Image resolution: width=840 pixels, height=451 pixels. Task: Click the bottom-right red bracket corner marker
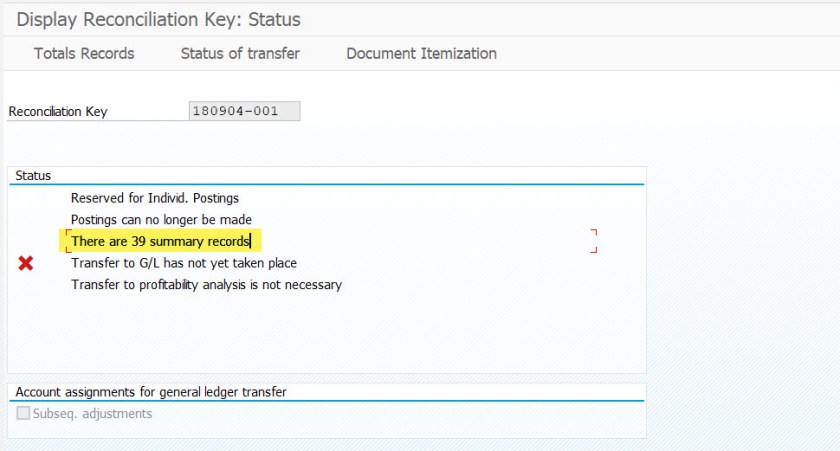pos(594,250)
